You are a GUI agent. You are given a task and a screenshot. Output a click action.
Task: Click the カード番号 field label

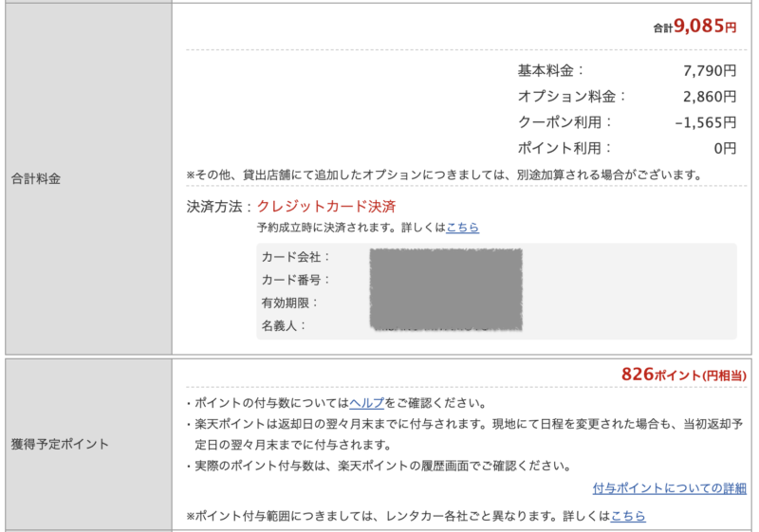click(296, 280)
